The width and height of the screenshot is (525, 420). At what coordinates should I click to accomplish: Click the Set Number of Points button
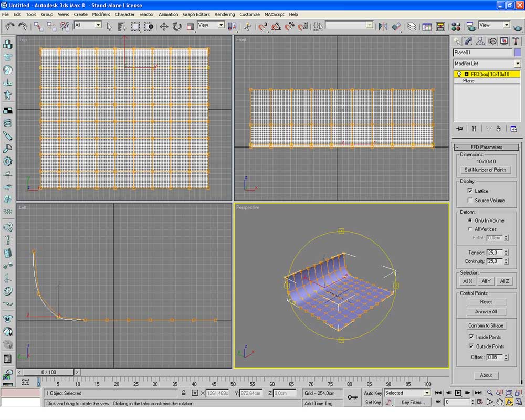(x=485, y=170)
